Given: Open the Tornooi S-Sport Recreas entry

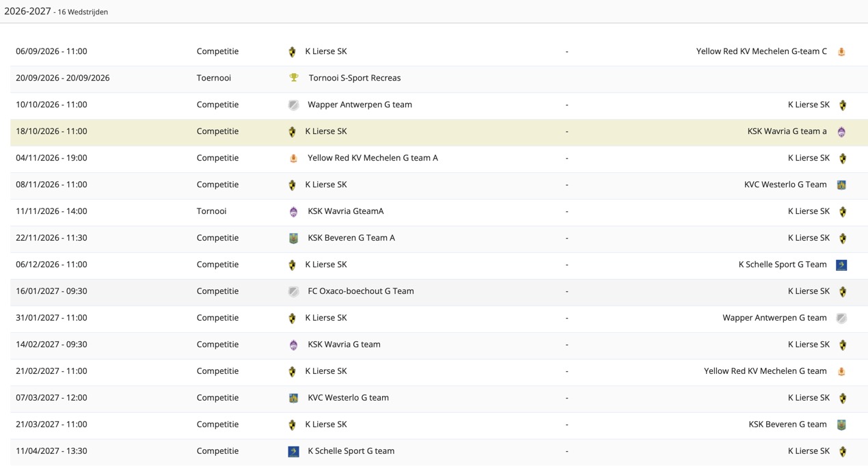Looking at the screenshot, I should [355, 78].
